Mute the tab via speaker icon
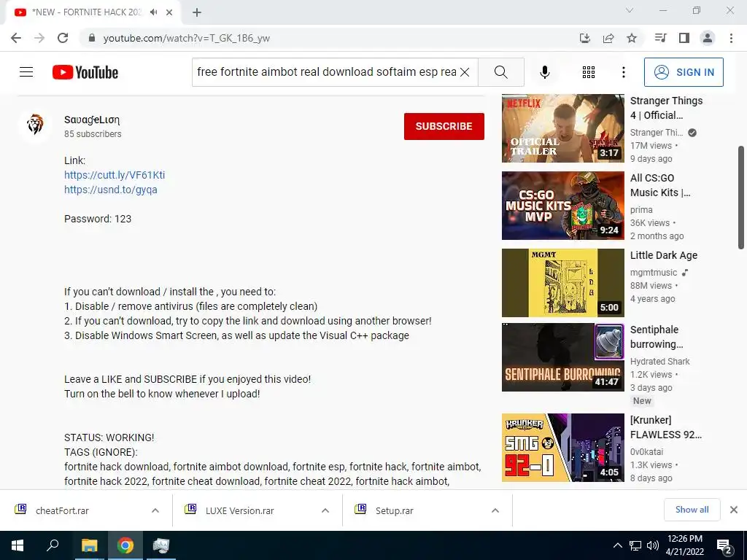The width and height of the screenshot is (747, 560). tap(153, 12)
